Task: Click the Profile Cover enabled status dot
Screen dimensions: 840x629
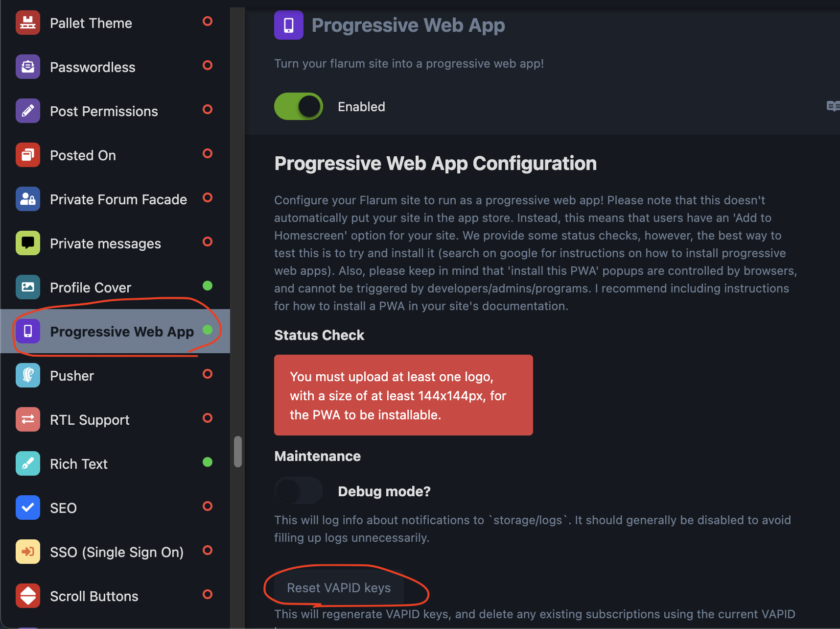Action: (x=208, y=286)
